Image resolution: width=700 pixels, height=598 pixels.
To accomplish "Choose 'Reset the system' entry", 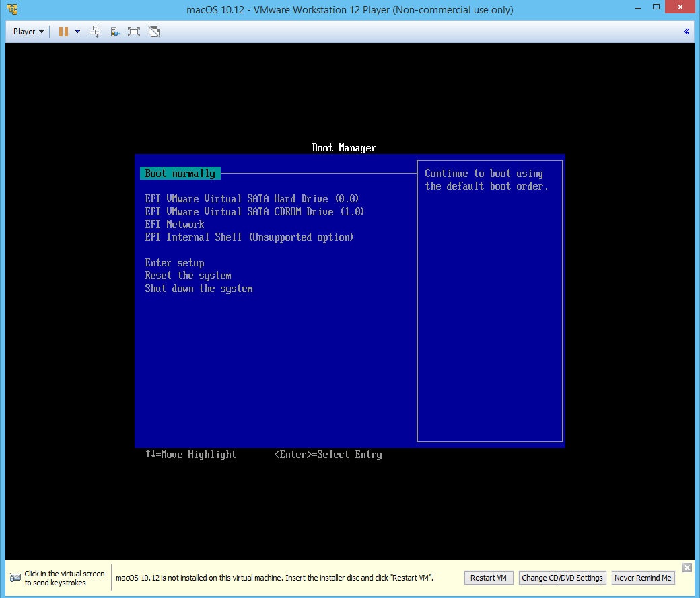I will (188, 275).
